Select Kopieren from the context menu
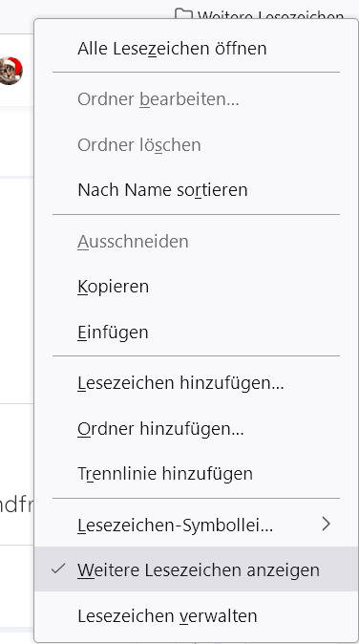 [196, 287]
